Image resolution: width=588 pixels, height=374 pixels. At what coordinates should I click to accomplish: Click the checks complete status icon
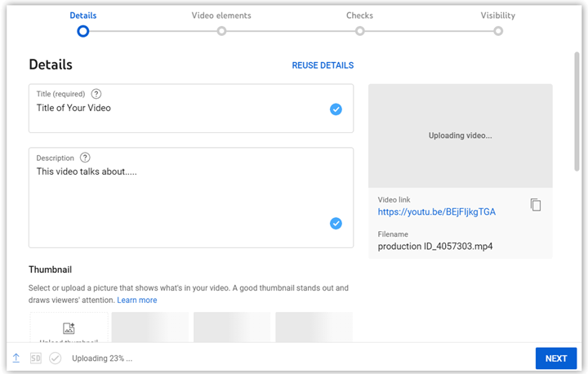tap(56, 358)
